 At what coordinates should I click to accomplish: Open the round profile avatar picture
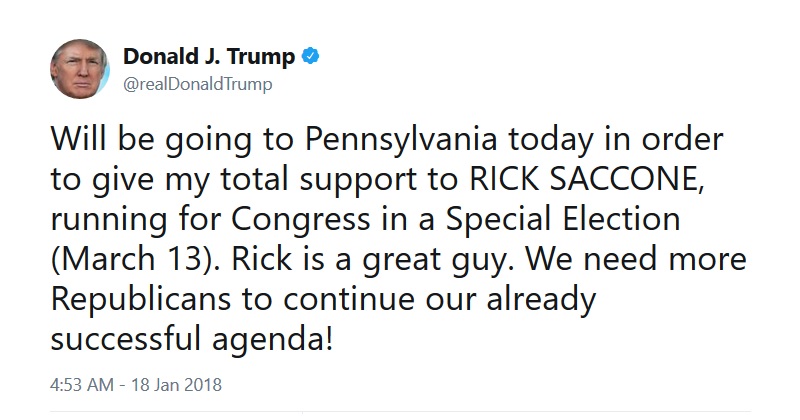80,69
